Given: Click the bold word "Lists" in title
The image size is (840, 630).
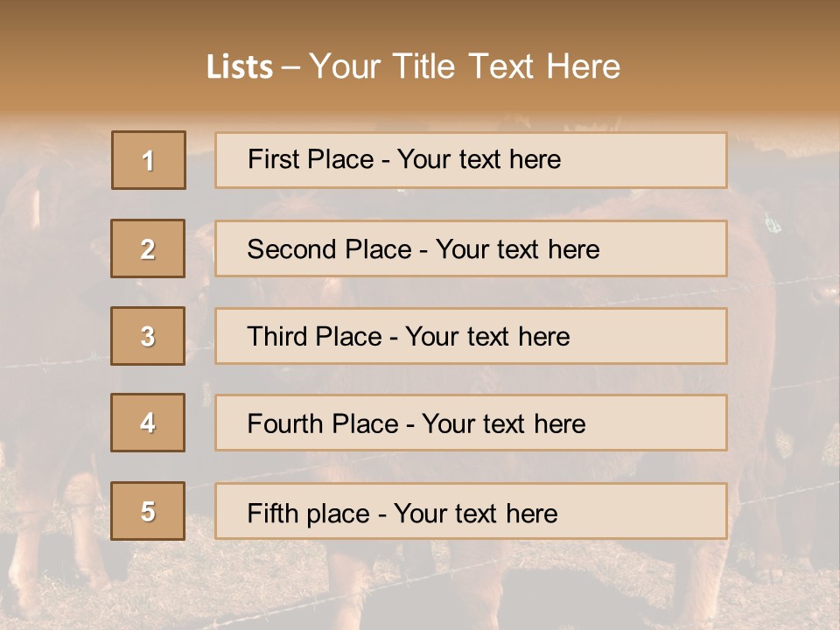Looking at the screenshot, I should coord(240,67).
